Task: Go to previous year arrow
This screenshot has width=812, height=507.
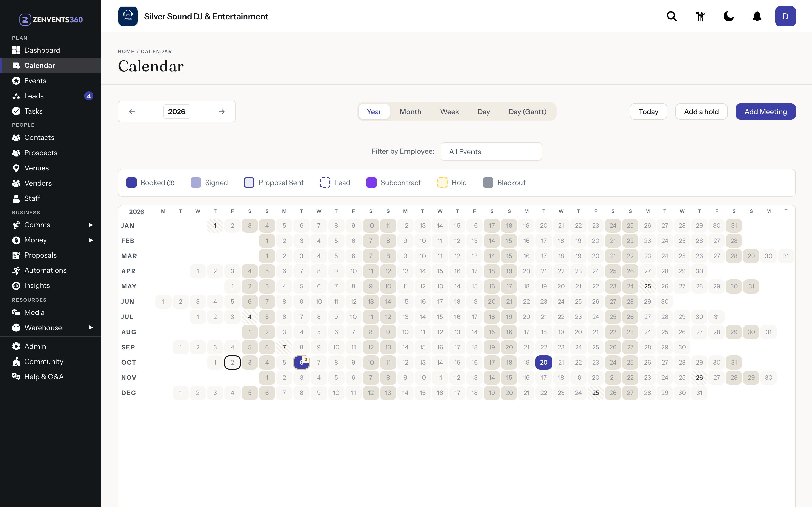Action: click(x=132, y=112)
